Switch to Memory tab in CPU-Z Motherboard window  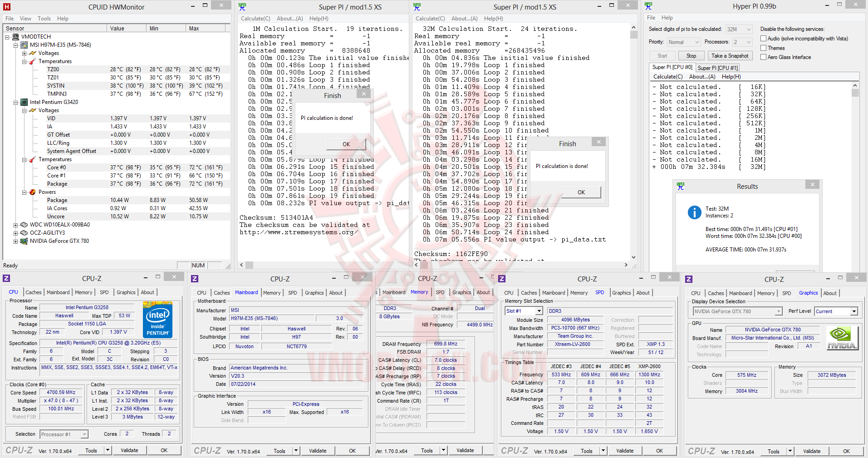pyautogui.click(x=272, y=293)
